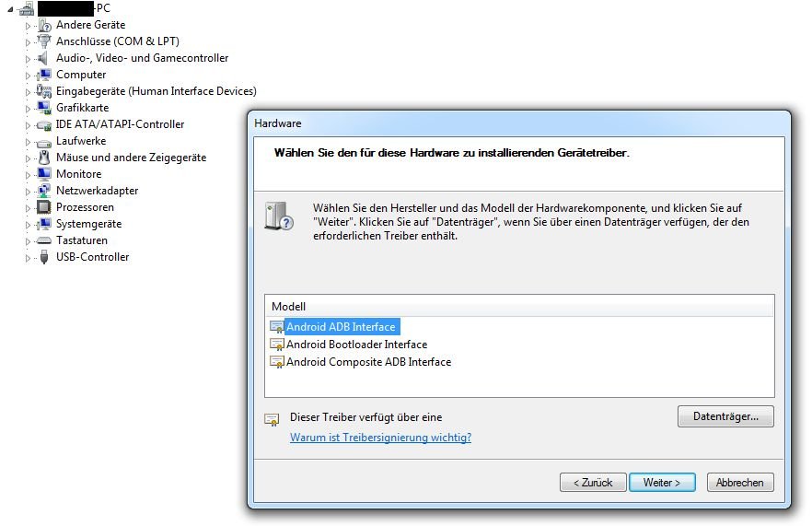Expand the Computer node

(x=28, y=76)
